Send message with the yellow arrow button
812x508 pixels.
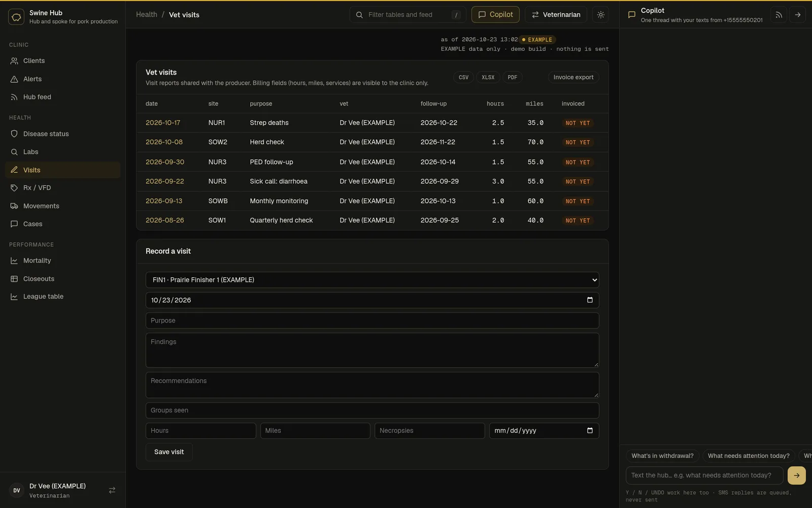[x=797, y=475]
